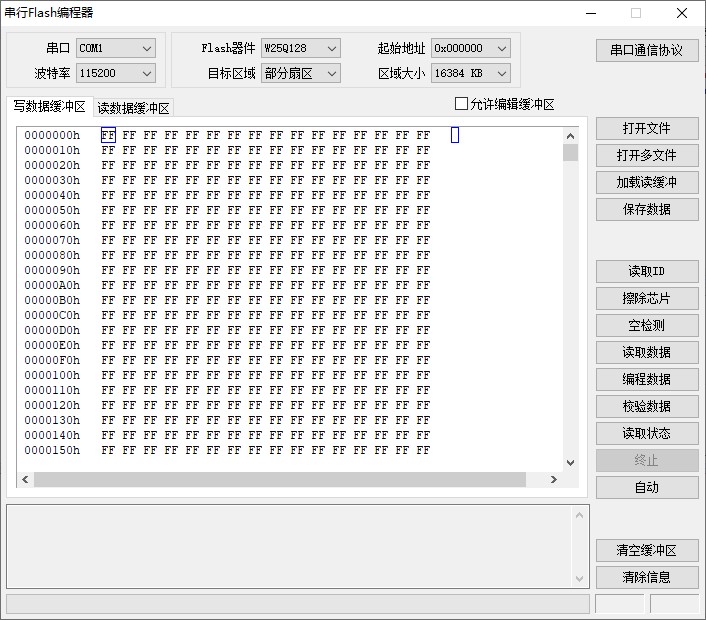This screenshot has width=706, height=620.
Task: Expand the 目标区域 部分扇区 dropdown
Action: (300, 73)
